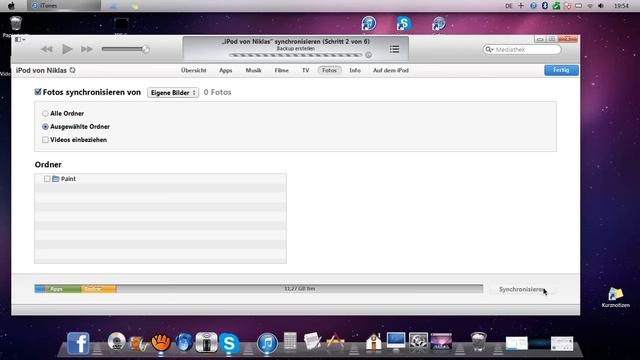This screenshot has height=360, width=640.
Task: Open the Home house icon in the dock
Action: click(x=373, y=342)
